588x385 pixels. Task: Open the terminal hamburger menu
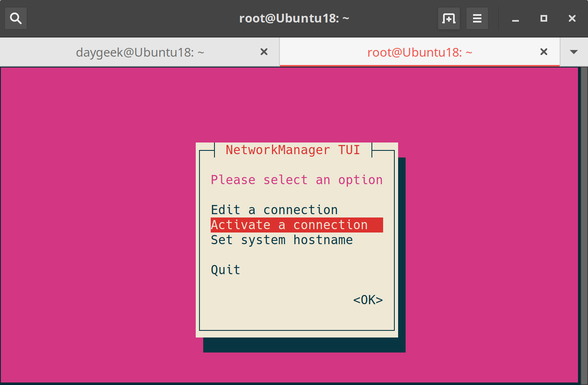coord(477,18)
